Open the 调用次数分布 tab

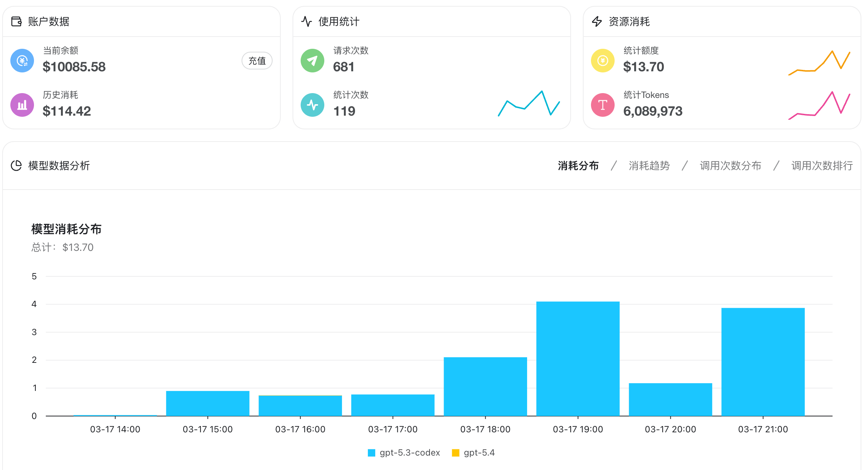pos(730,166)
